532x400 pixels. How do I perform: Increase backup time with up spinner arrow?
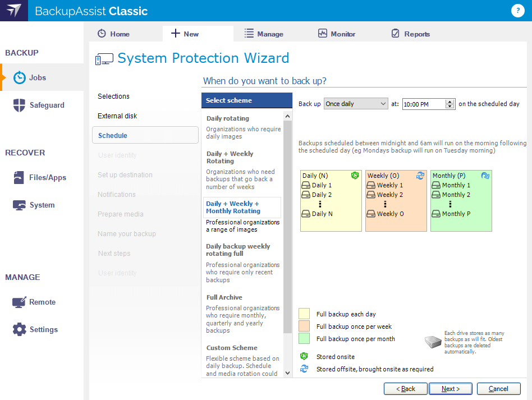(450, 102)
